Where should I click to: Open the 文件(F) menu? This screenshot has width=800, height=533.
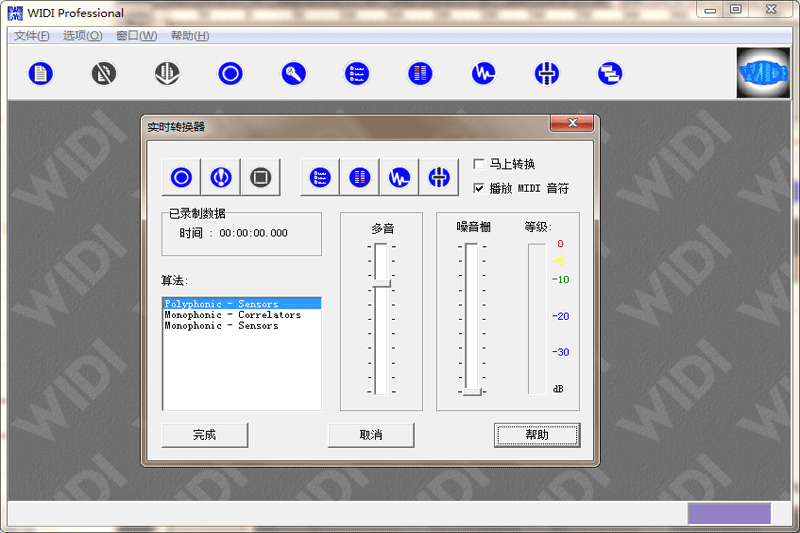click(32, 36)
